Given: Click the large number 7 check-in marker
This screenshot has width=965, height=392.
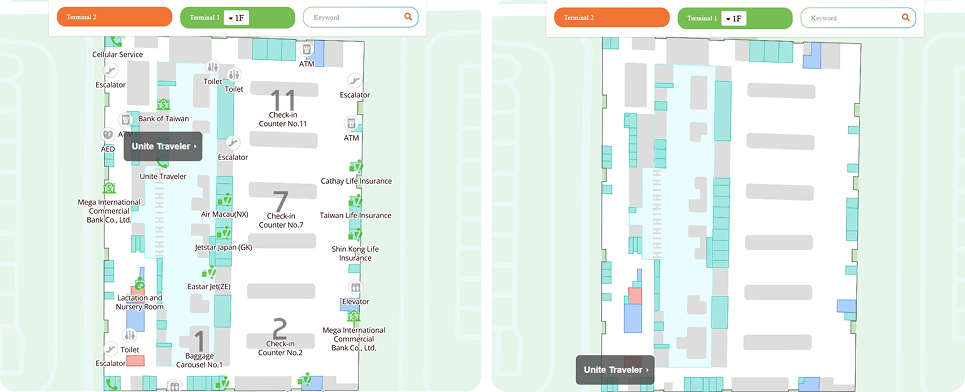Looking at the screenshot, I should 281,201.
